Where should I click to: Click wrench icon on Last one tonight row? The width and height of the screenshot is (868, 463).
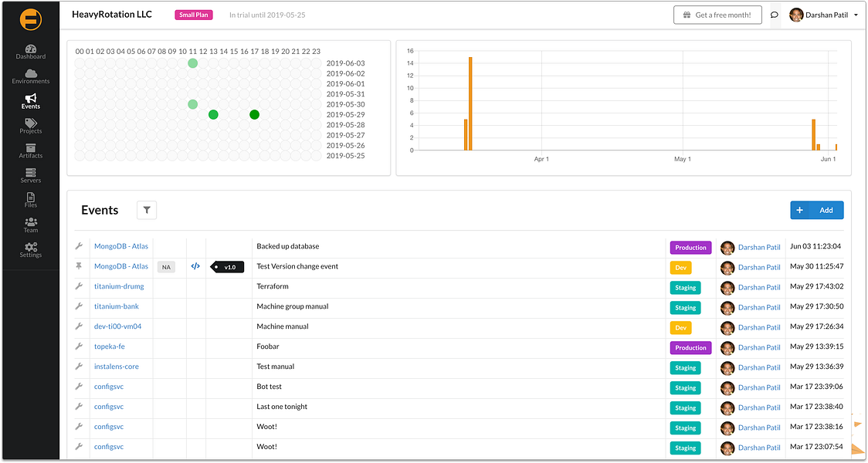pos(80,407)
